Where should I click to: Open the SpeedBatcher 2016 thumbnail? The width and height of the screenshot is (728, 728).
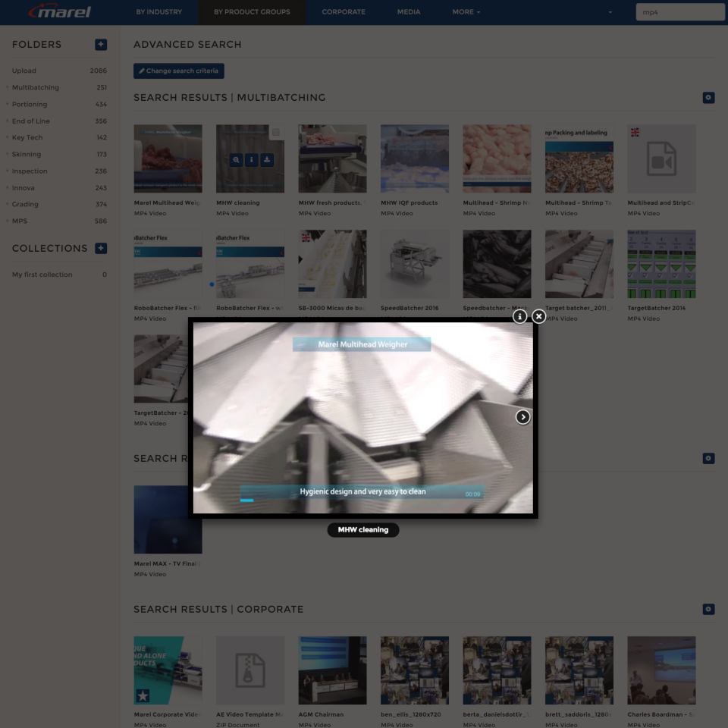point(415,264)
